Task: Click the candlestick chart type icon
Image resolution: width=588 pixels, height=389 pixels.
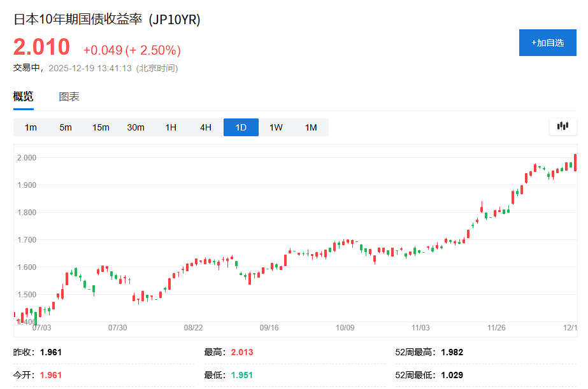Action: click(563, 126)
